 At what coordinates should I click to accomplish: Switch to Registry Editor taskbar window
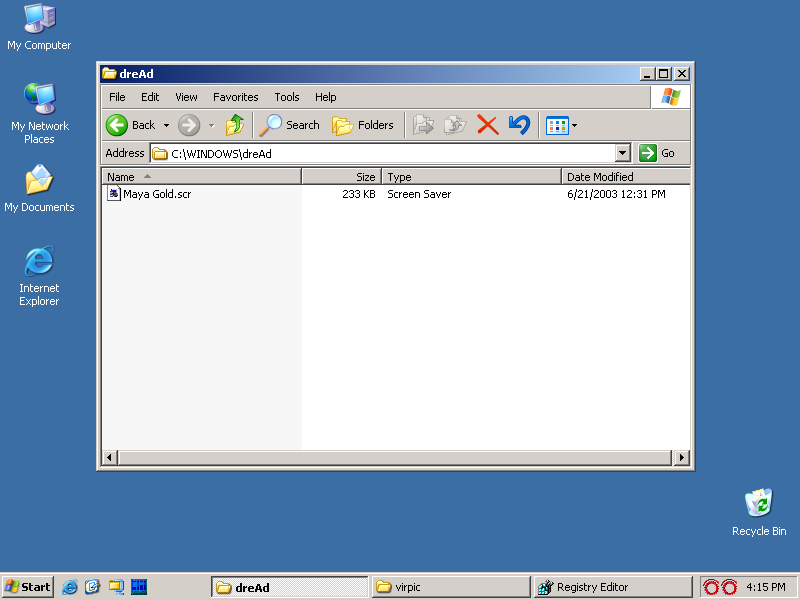point(613,587)
